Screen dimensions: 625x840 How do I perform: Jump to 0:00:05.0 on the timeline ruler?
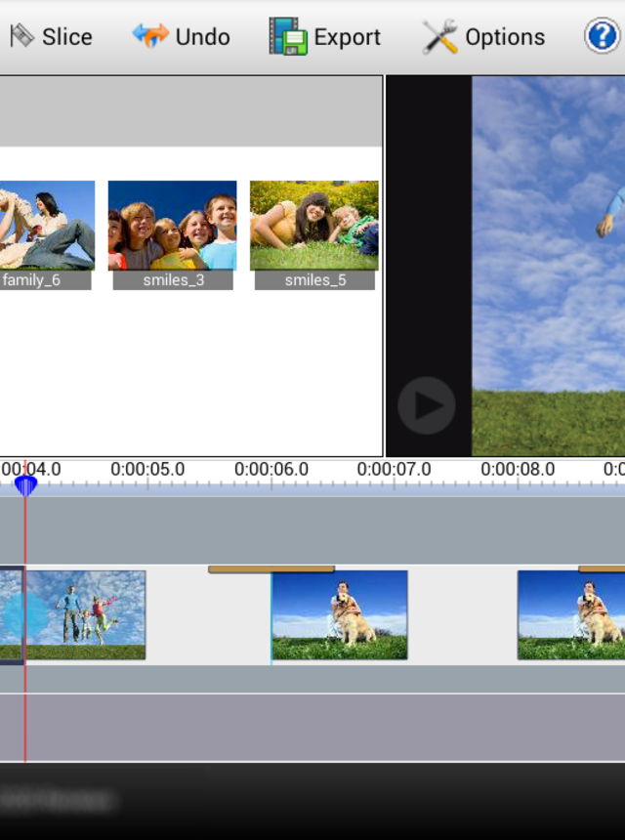pos(147,471)
